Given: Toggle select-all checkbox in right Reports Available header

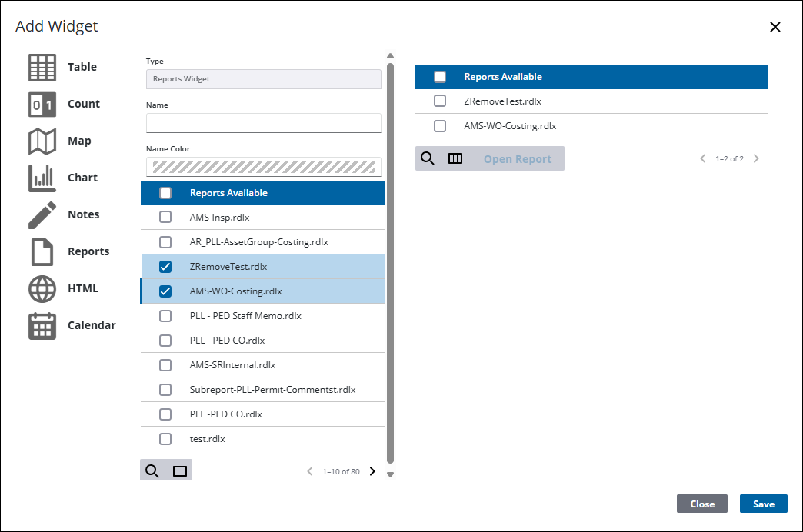Looking at the screenshot, I should coord(440,77).
